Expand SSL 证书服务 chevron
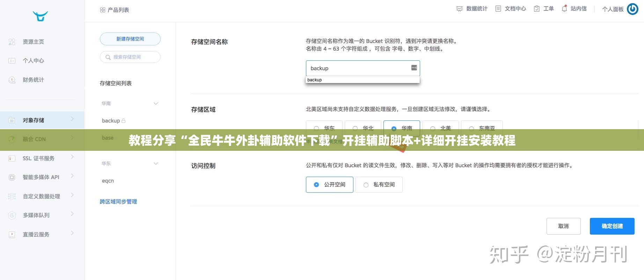 72,157
